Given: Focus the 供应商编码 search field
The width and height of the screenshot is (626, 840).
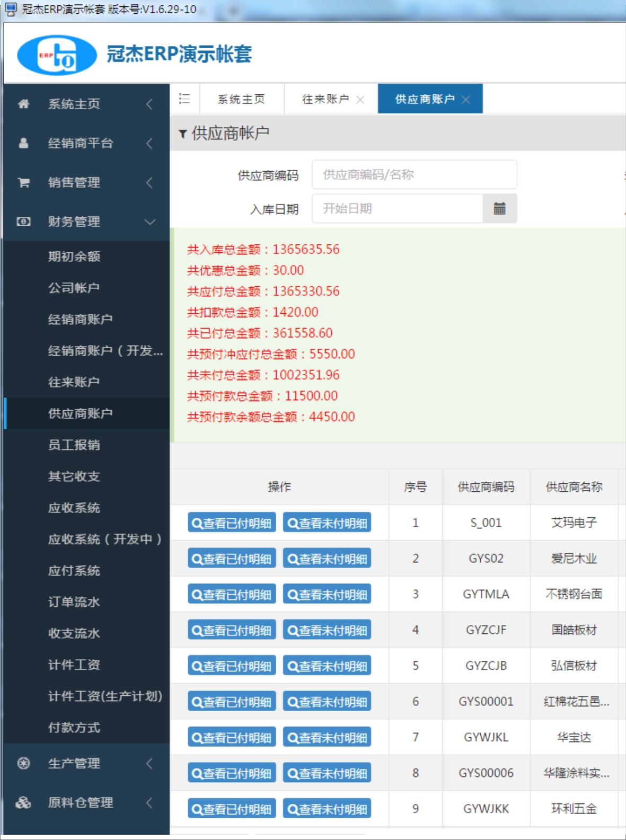Looking at the screenshot, I should tap(414, 175).
